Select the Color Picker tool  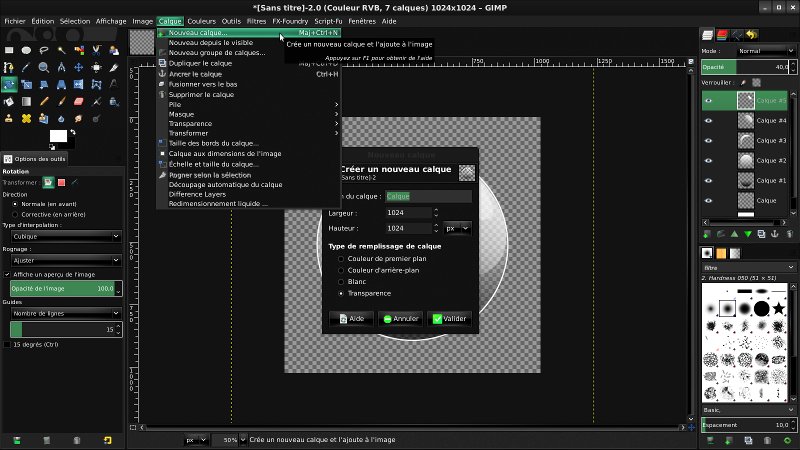26,67
